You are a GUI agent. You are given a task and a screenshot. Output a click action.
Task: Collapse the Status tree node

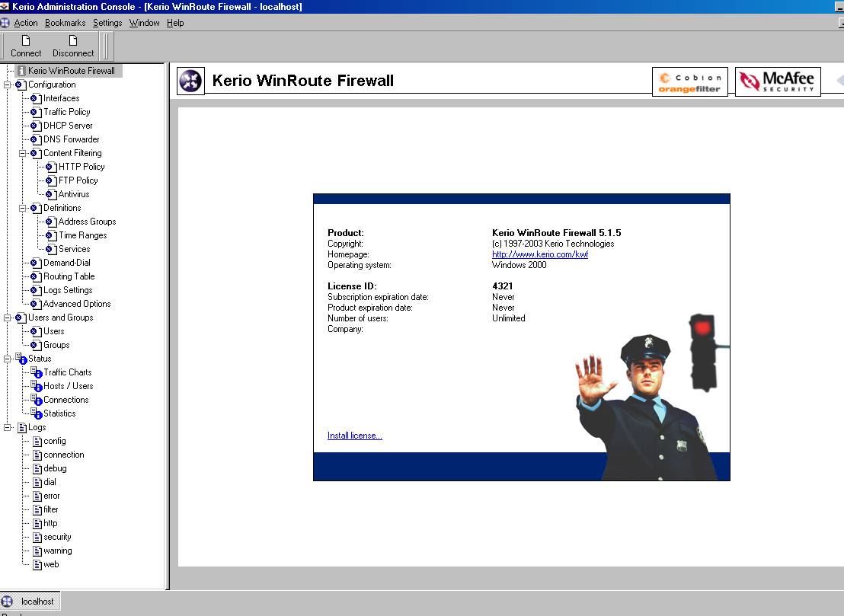point(7,359)
